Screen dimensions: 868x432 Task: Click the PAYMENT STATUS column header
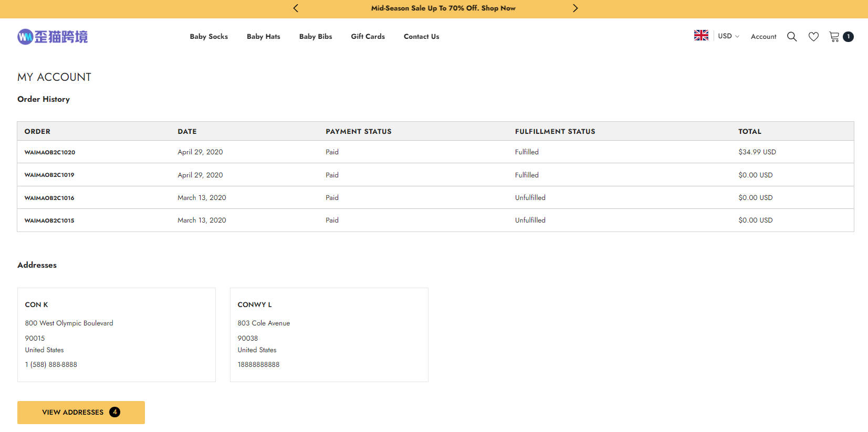[x=359, y=131]
